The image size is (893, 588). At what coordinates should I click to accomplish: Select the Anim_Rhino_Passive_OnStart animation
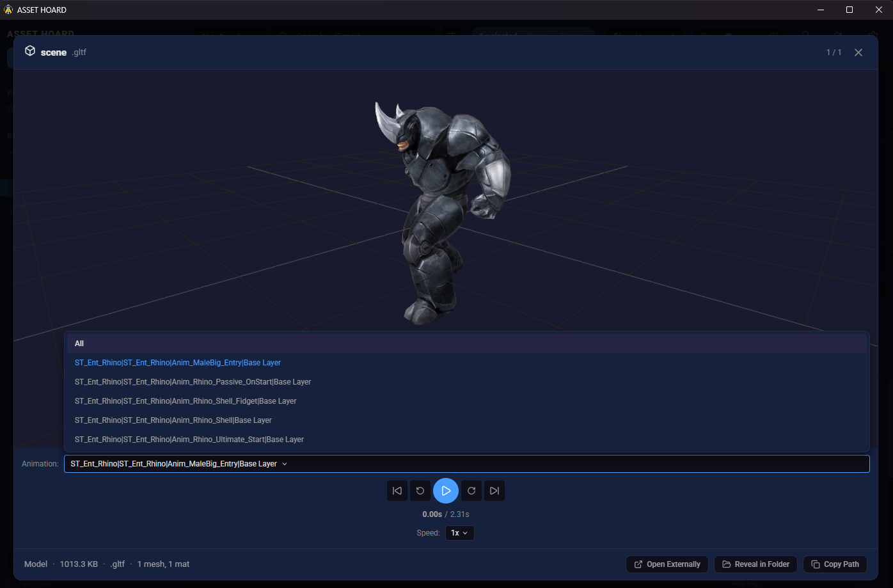click(193, 381)
